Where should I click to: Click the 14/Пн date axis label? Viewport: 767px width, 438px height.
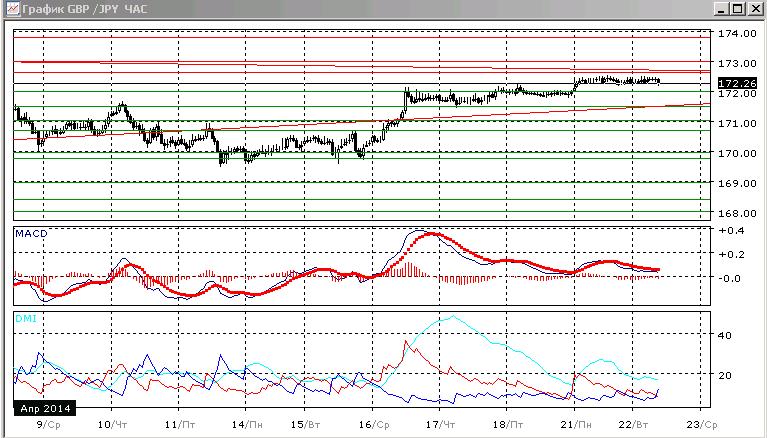247,425
